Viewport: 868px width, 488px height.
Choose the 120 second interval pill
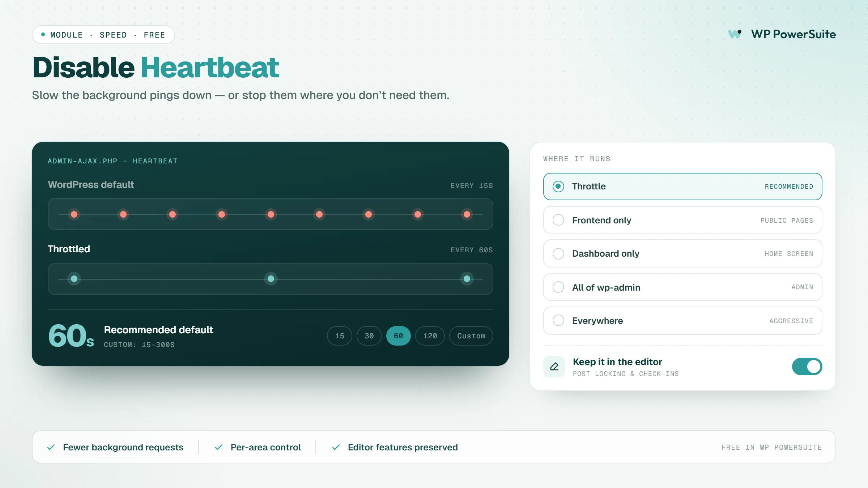point(430,336)
